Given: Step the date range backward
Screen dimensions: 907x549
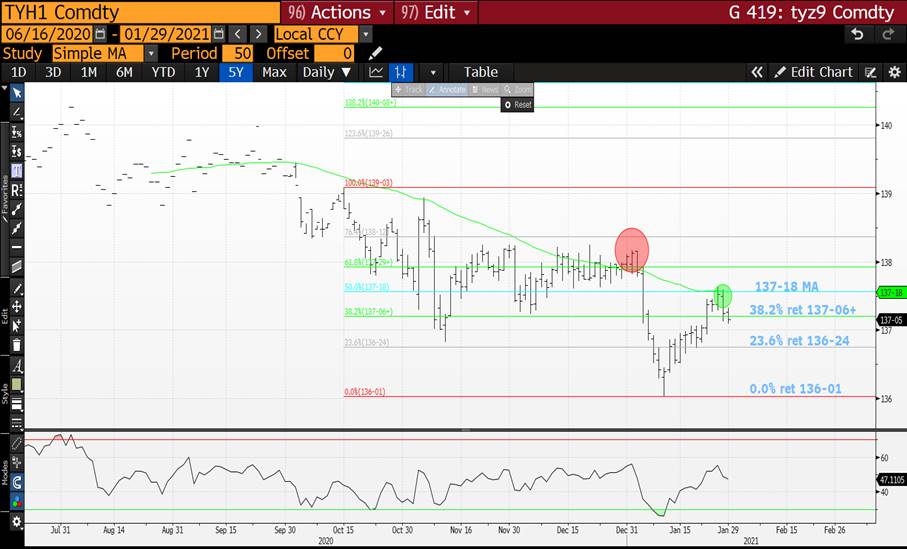Looking at the screenshot, I should pos(238,34).
